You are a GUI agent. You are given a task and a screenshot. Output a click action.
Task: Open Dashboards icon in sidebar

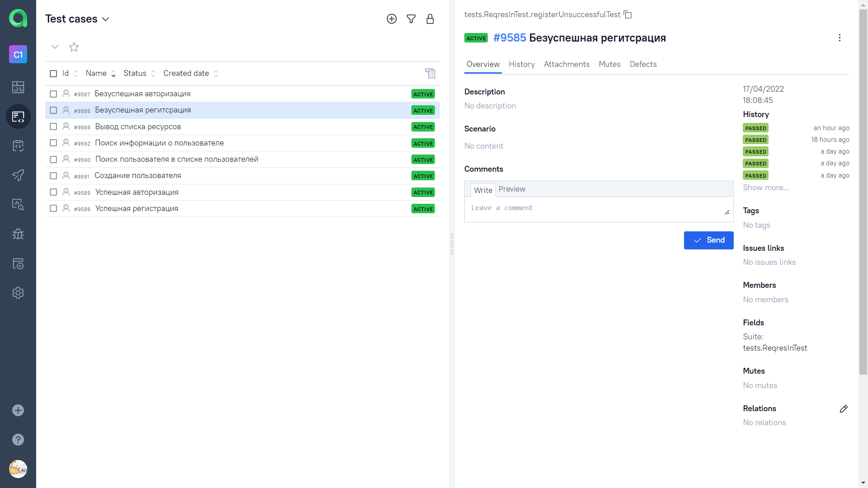(x=18, y=87)
